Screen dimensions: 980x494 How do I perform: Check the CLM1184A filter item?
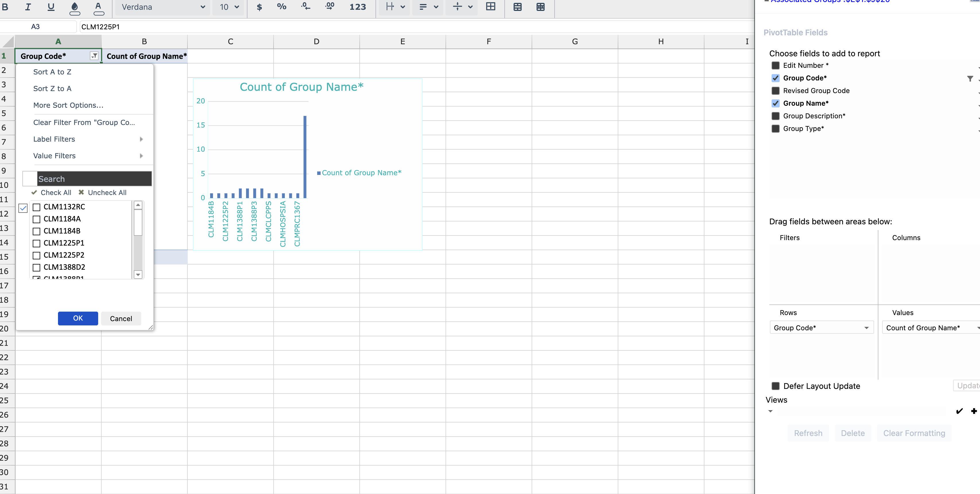click(36, 219)
